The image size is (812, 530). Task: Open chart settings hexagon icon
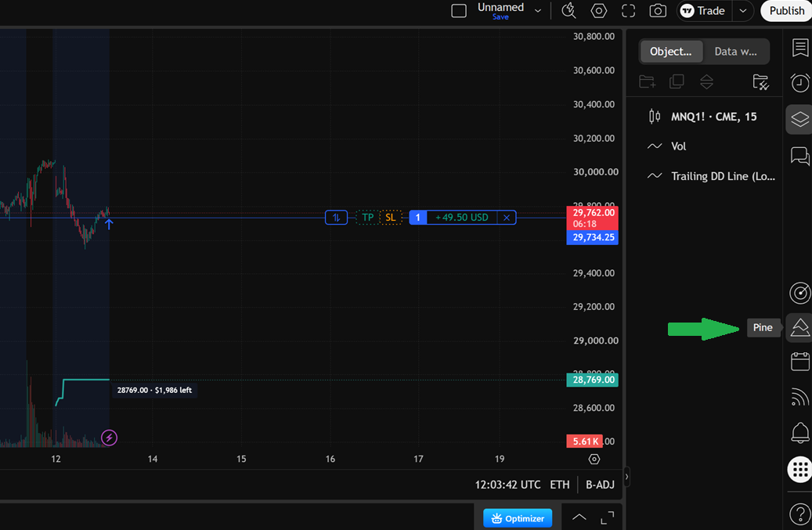pyautogui.click(x=599, y=11)
